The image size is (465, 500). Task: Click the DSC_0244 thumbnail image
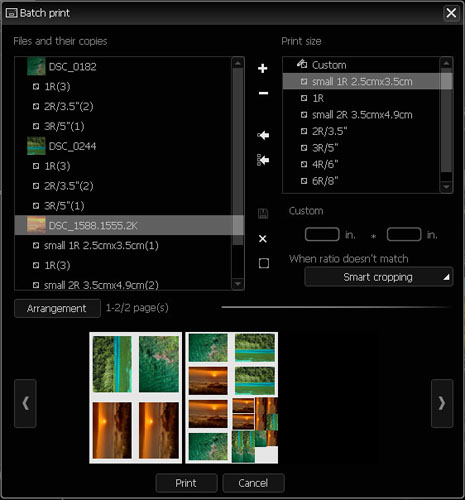click(36, 146)
